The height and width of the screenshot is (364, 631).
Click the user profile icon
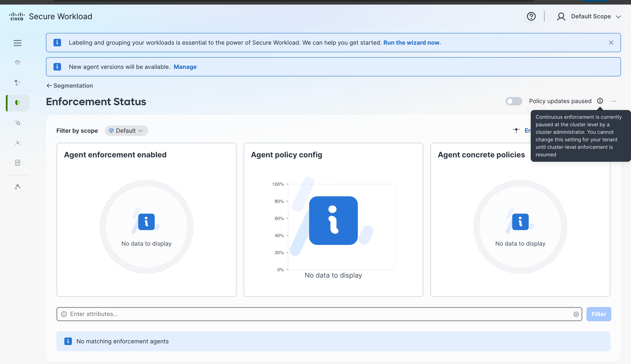[561, 16]
